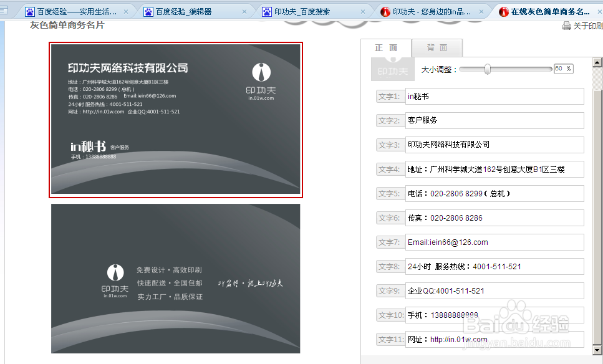The image size is (603, 364).
Task: Click the address line on front card
Action: coord(118,82)
